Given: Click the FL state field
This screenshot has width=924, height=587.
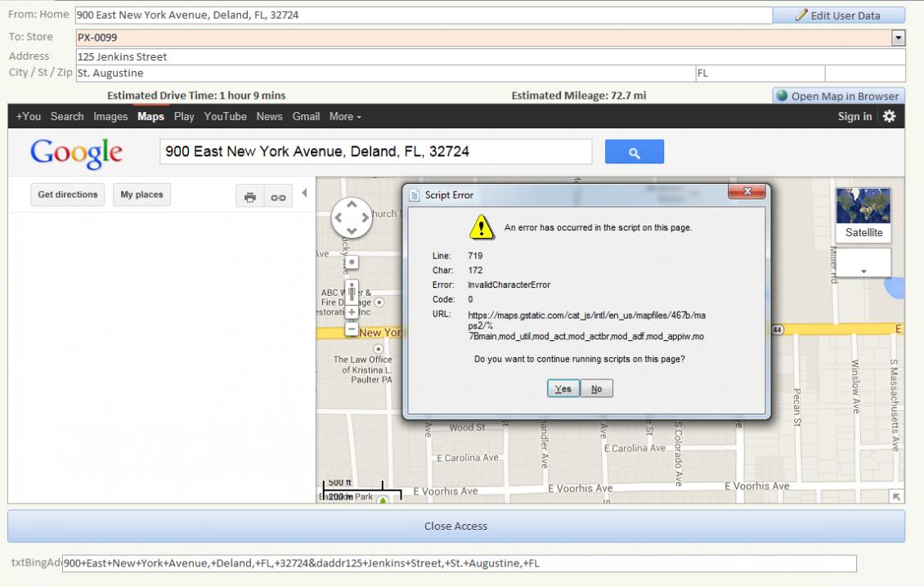Looking at the screenshot, I should pos(760,73).
